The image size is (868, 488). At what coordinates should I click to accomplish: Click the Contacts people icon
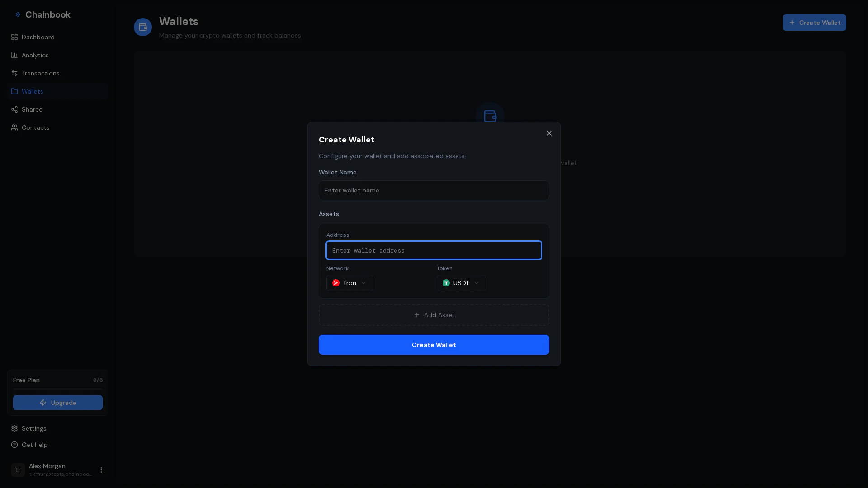[x=14, y=127]
